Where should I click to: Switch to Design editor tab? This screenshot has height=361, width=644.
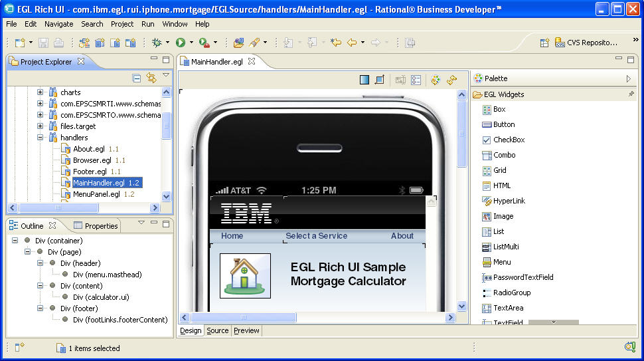point(191,330)
